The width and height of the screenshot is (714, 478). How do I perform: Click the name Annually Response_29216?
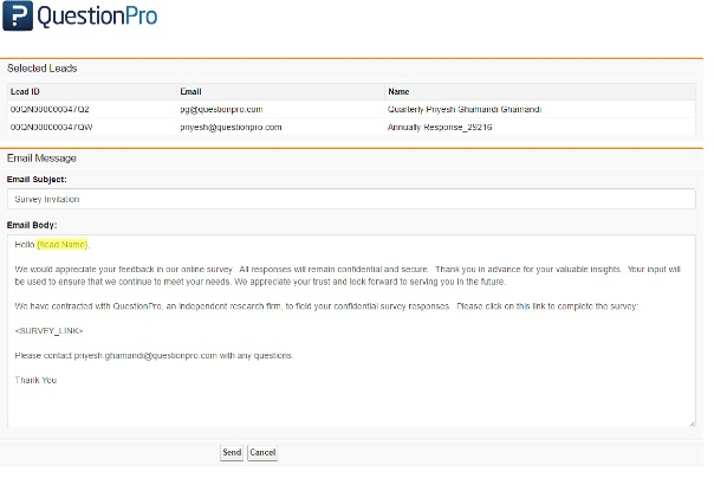[439, 127]
